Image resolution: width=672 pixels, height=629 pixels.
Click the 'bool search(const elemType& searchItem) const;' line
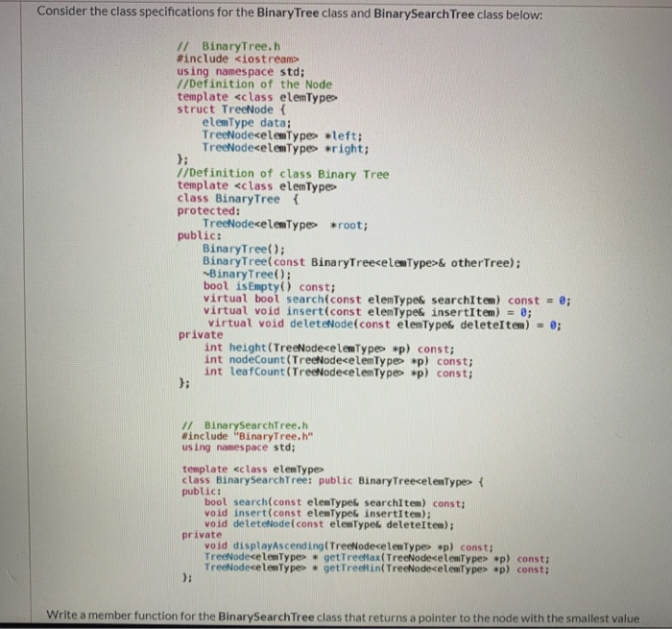(335, 502)
